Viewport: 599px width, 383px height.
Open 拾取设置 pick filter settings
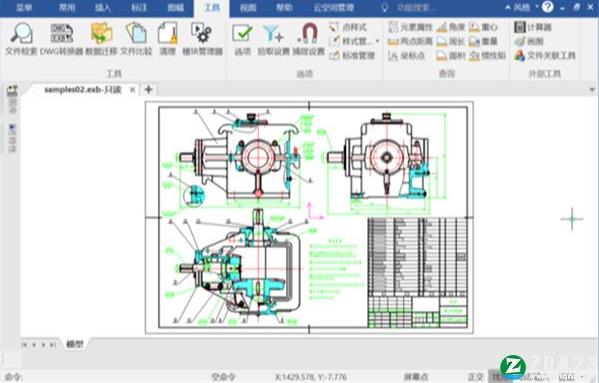click(x=274, y=39)
